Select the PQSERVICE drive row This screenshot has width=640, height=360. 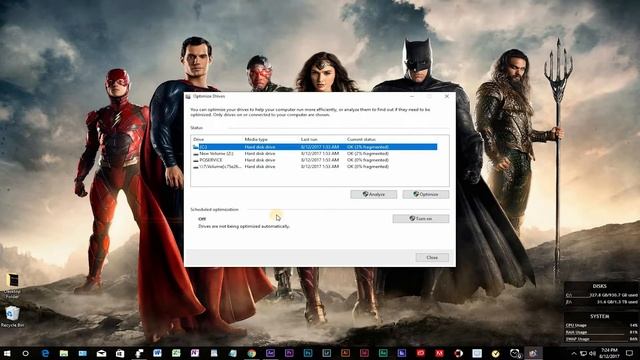click(x=314, y=160)
